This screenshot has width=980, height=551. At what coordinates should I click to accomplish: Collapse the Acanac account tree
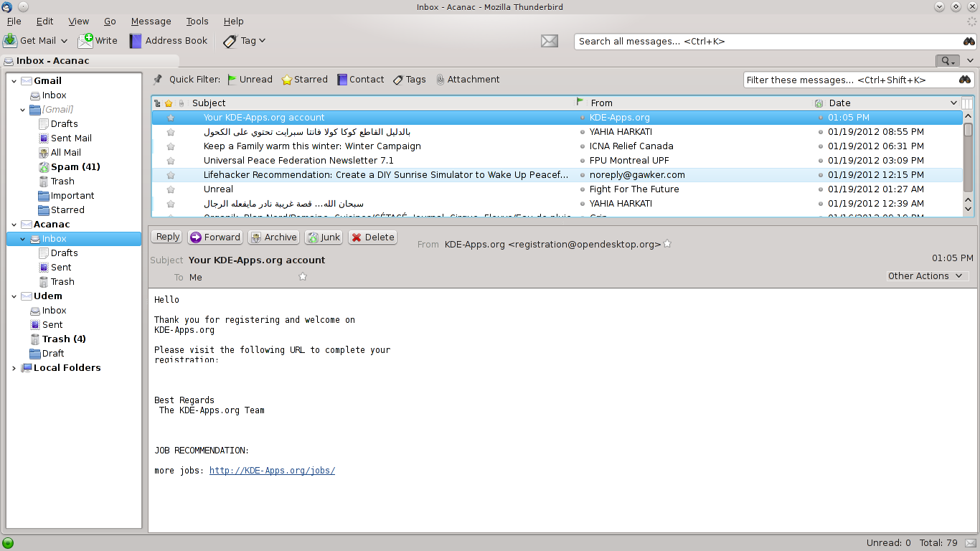(14, 225)
